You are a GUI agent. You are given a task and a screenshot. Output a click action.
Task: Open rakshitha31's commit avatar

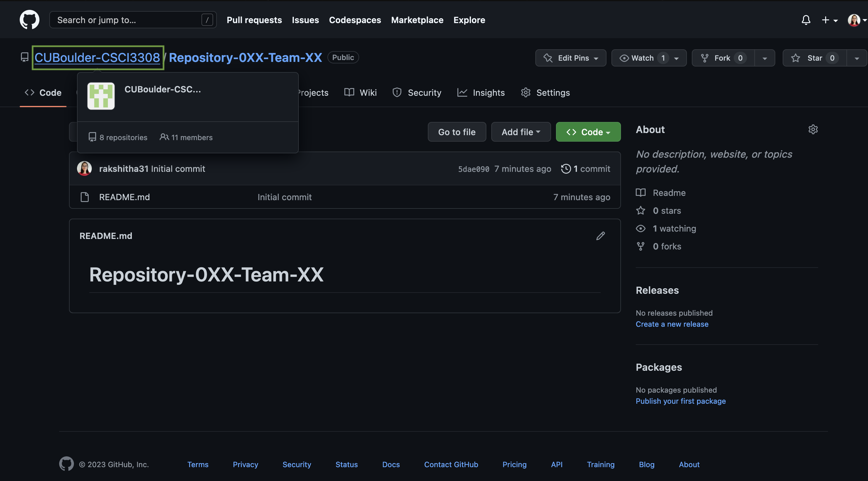click(84, 168)
